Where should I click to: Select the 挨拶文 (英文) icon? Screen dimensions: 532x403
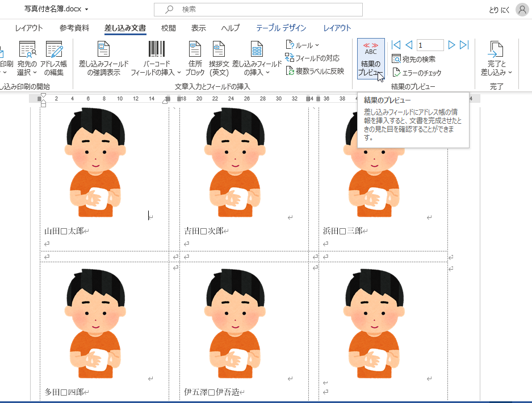pyautogui.click(x=217, y=57)
